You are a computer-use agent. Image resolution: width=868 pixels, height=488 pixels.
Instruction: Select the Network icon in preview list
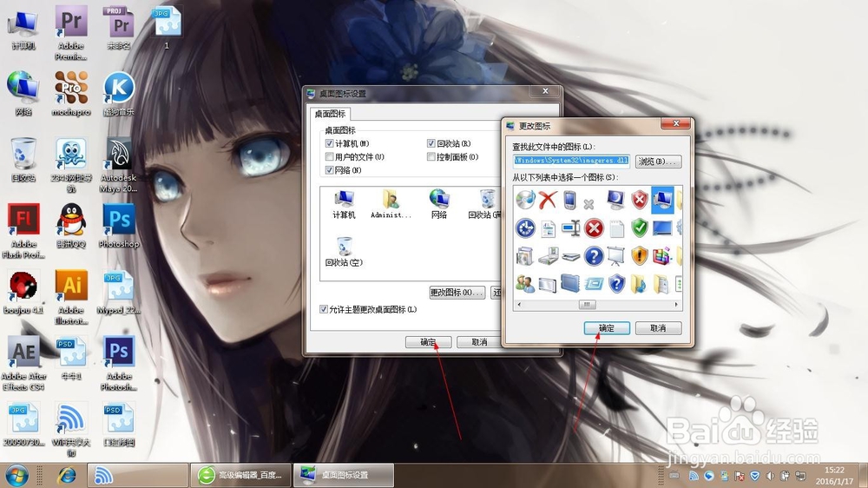pyautogui.click(x=439, y=203)
